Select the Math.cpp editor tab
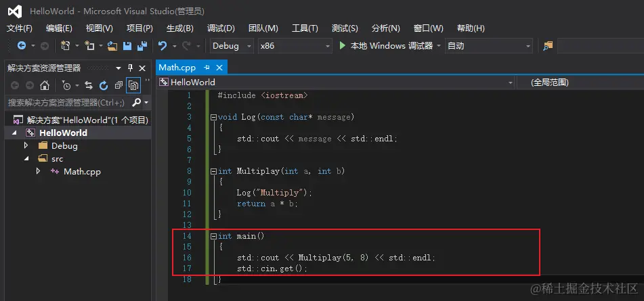This screenshot has height=301, width=644. click(x=177, y=68)
